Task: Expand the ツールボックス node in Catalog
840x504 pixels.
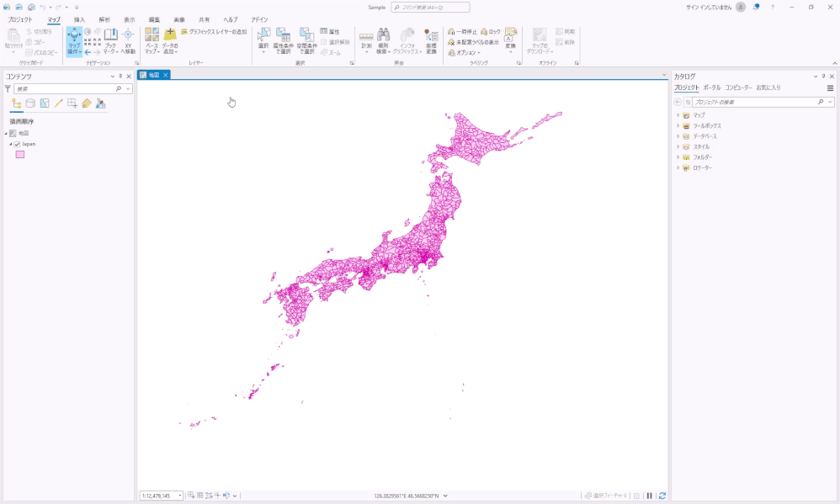Action: pyautogui.click(x=678, y=126)
